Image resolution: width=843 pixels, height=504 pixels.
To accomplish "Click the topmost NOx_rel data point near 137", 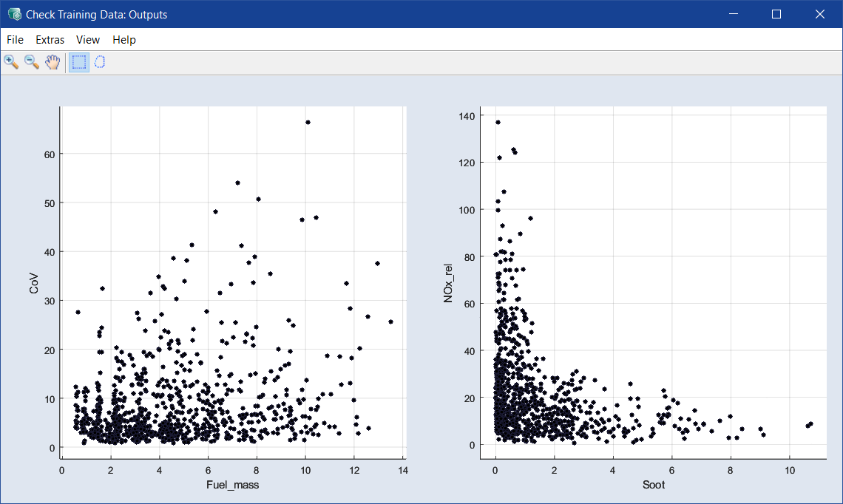I will point(498,123).
